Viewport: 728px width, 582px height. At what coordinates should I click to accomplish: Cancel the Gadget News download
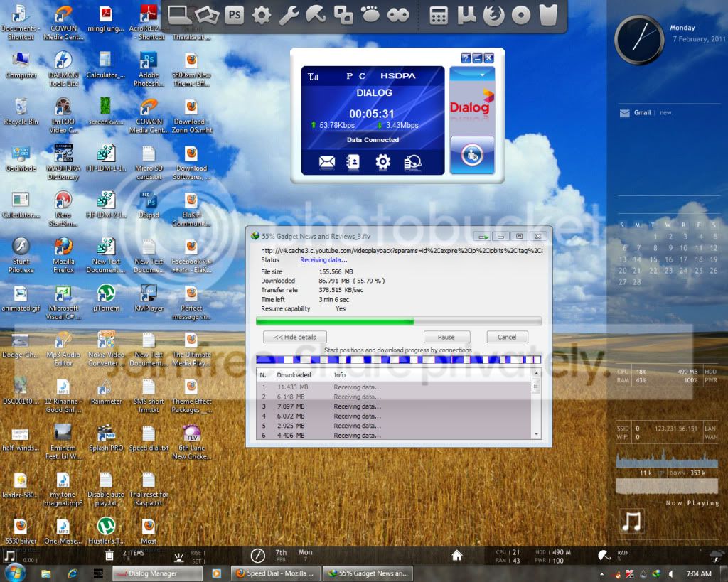507,337
